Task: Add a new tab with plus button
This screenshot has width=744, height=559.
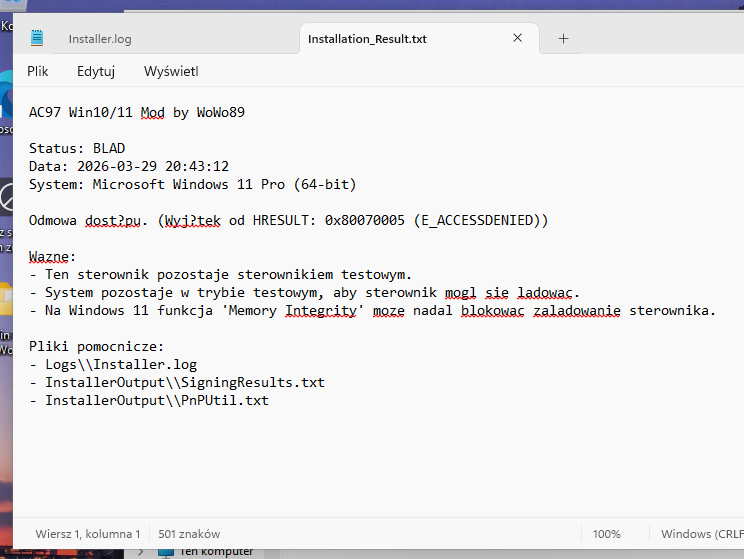Action: click(563, 38)
